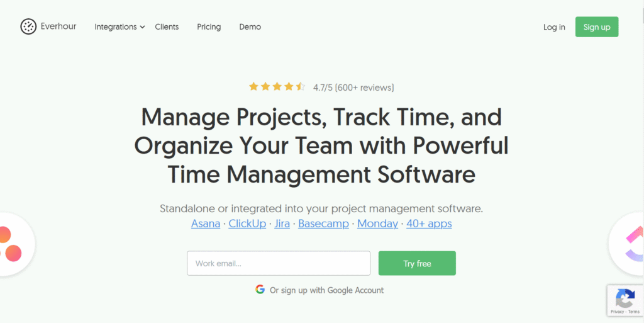The image size is (644, 323).
Task: Select sign up with Google Account
Action: (326, 290)
